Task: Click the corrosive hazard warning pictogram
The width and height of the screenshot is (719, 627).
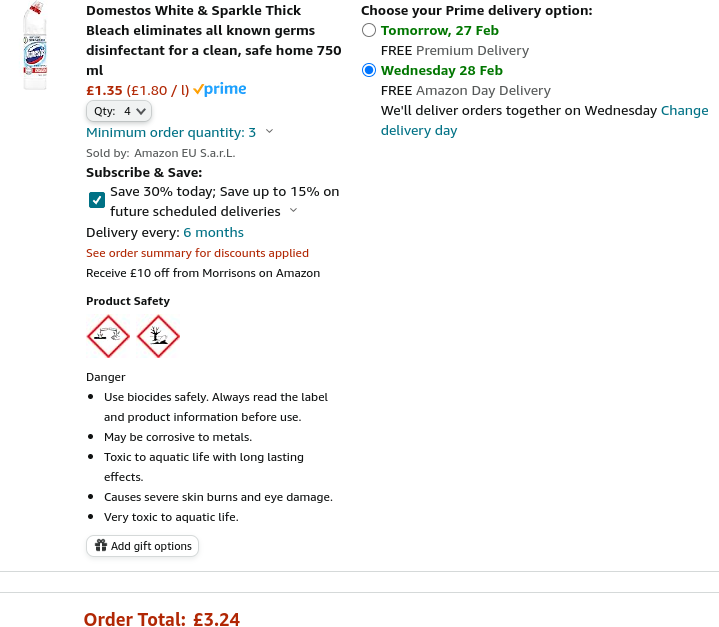Action: click(x=108, y=336)
